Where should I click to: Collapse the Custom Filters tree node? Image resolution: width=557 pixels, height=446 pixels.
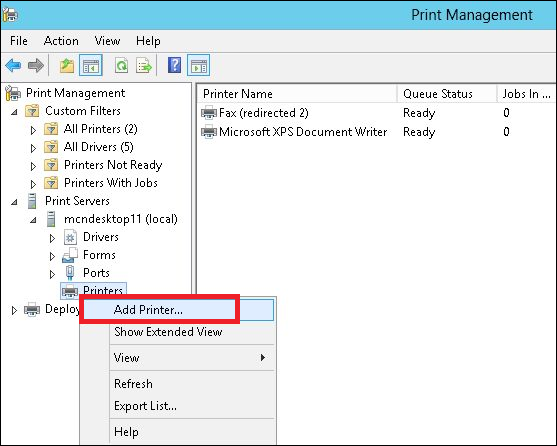click(x=14, y=112)
